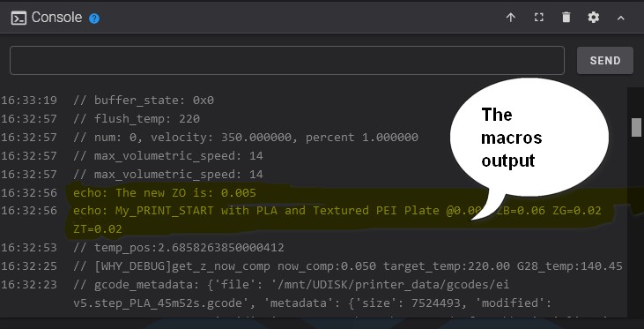The height and width of the screenshot is (329, 644).
Task: Select the num: 0, velocity log line
Action: 246,137
